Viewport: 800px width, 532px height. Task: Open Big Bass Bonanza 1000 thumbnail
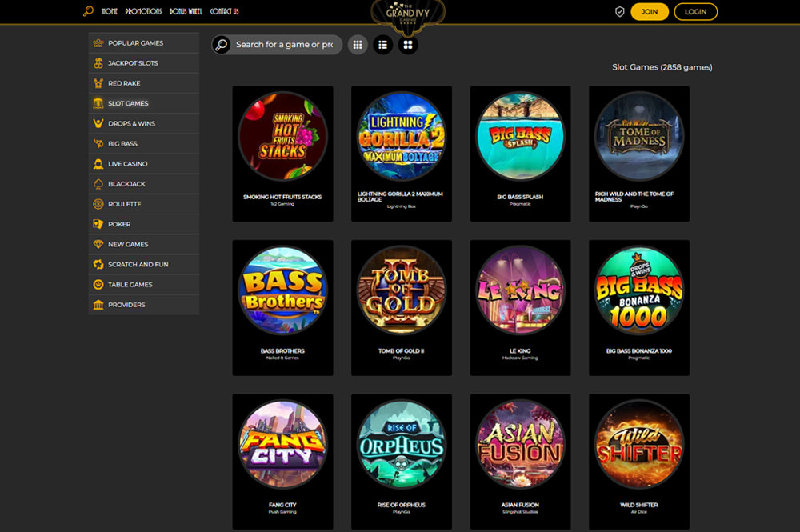click(x=639, y=290)
